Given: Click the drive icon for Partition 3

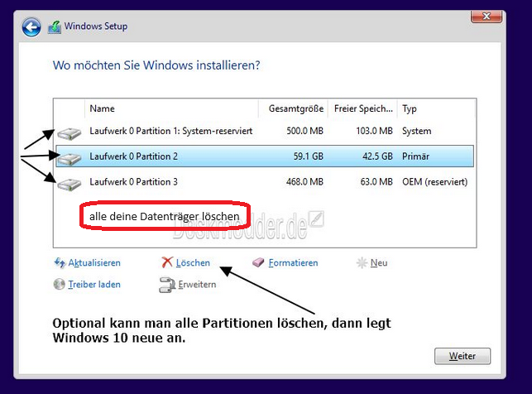Looking at the screenshot, I should (69, 185).
